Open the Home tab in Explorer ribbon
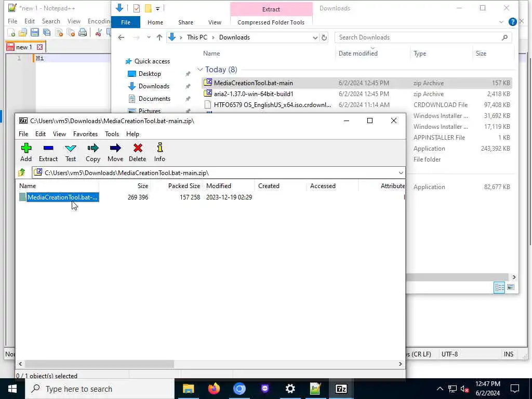Image resolution: width=532 pixels, height=399 pixels. point(155,22)
